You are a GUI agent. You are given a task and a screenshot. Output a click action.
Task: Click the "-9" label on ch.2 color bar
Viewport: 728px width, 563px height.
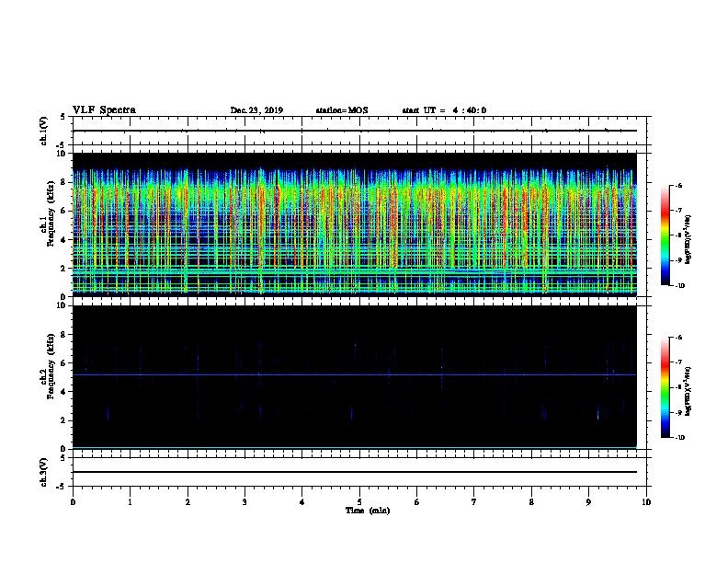[x=678, y=412]
